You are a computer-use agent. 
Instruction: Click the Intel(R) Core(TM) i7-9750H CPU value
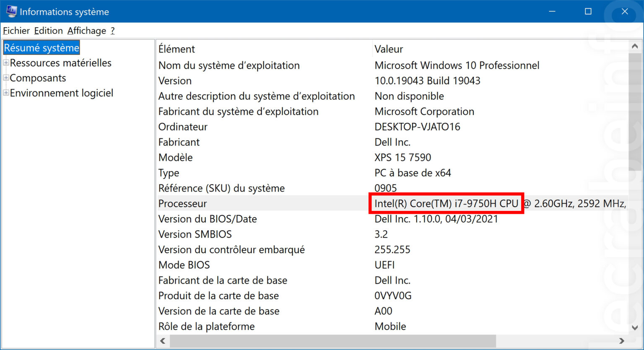tap(446, 204)
